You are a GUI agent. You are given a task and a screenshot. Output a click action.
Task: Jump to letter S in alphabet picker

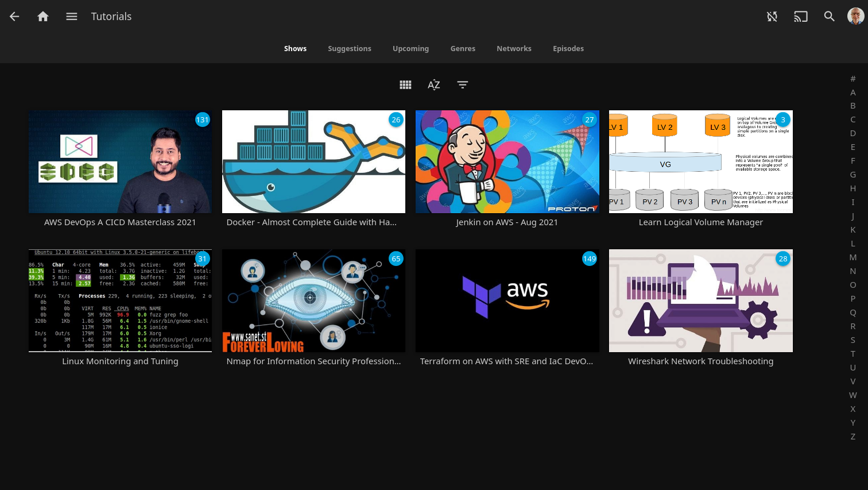tap(853, 341)
